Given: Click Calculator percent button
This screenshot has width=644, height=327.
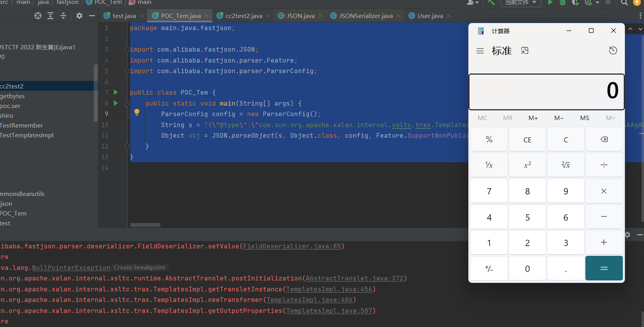Looking at the screenshot, I should point(489,139).
